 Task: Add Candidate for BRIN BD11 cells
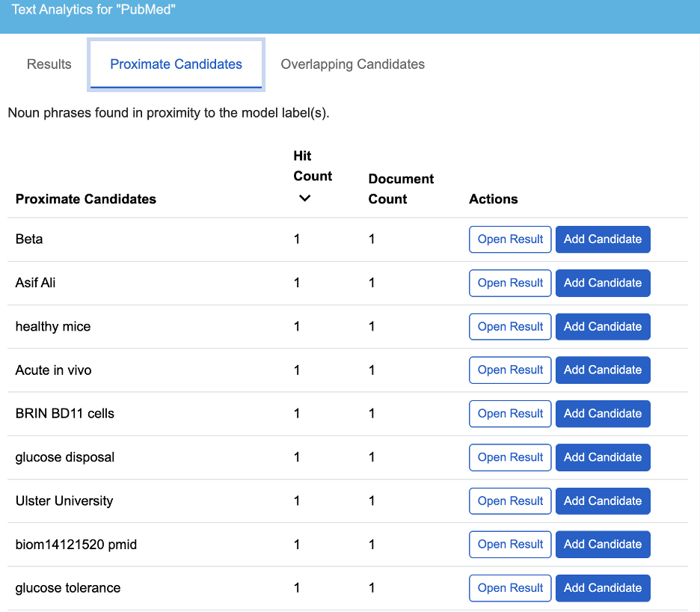[x=603, y=414]
